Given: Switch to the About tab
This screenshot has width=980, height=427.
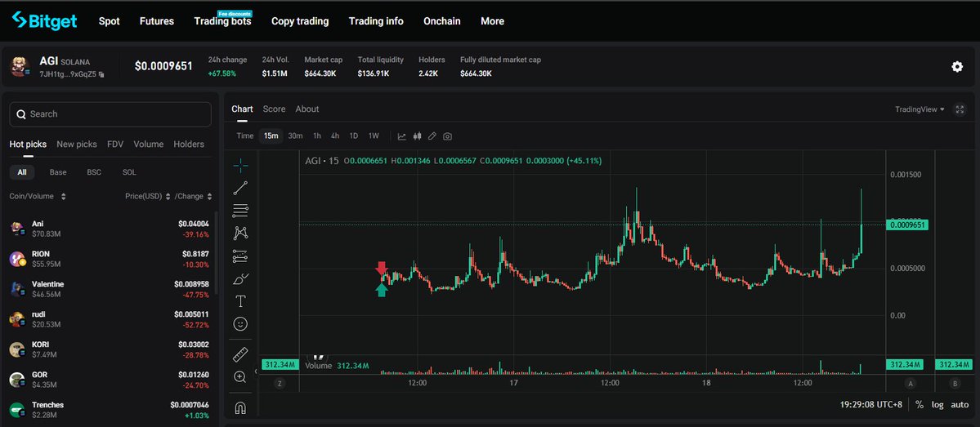Looking at the screenshot, I should tap(307, 109).
